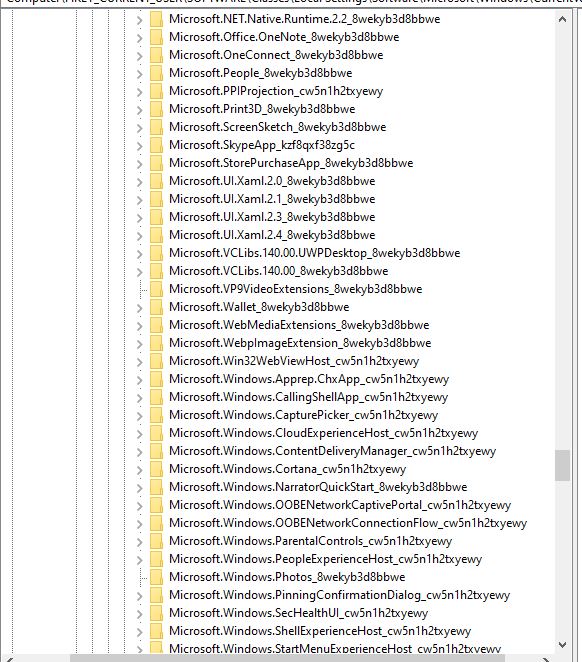The width and height of the screenshot is (582, 662).
Task: Click folder icon of Microsoft.Office.OneNote_8wekyb3d8bbwe
Action: click(156, 37)
